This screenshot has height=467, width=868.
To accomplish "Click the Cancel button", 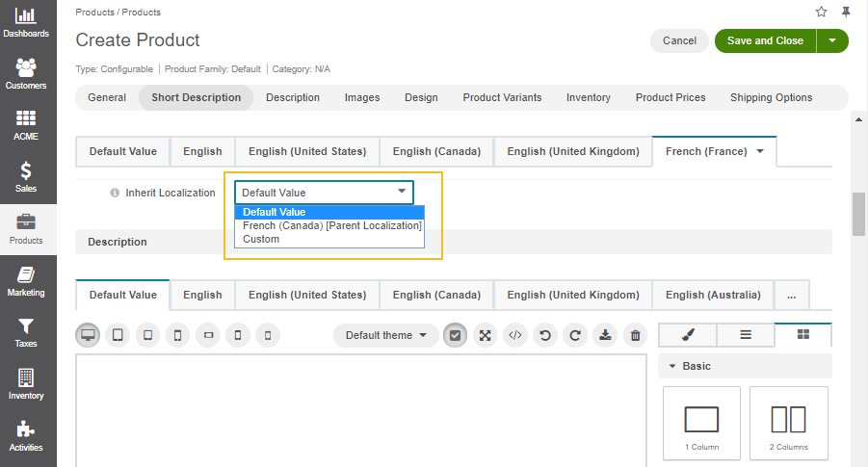I will click(679, 40).
